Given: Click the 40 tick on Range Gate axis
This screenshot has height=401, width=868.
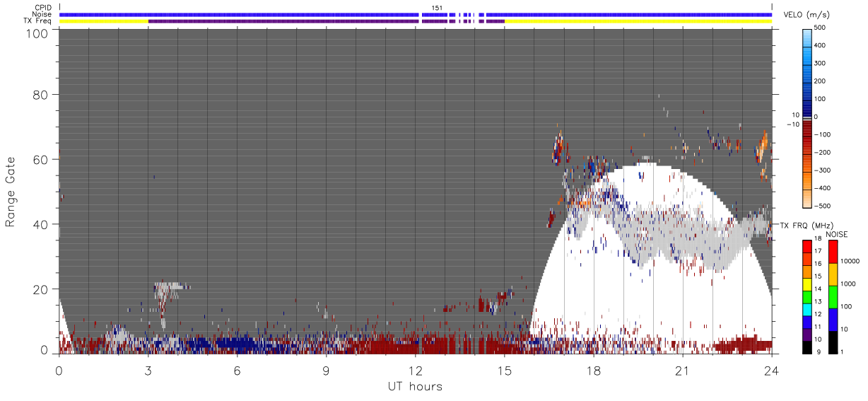Looking at the screenshot, I should (x=41, y=224).
